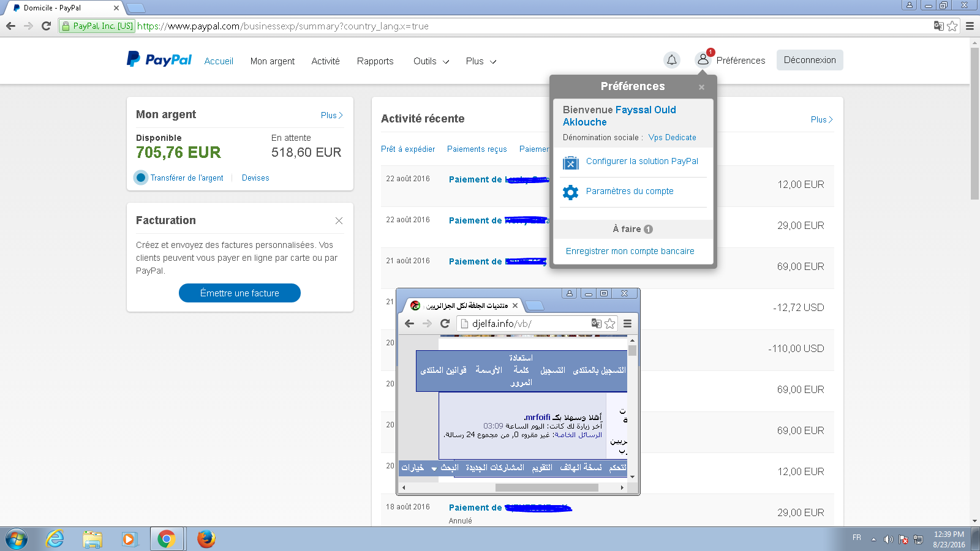The width and height of the screenshot is (980, 551).
Task: Click the djelfa window horizontal scrollbar
Action: point(547,488)
